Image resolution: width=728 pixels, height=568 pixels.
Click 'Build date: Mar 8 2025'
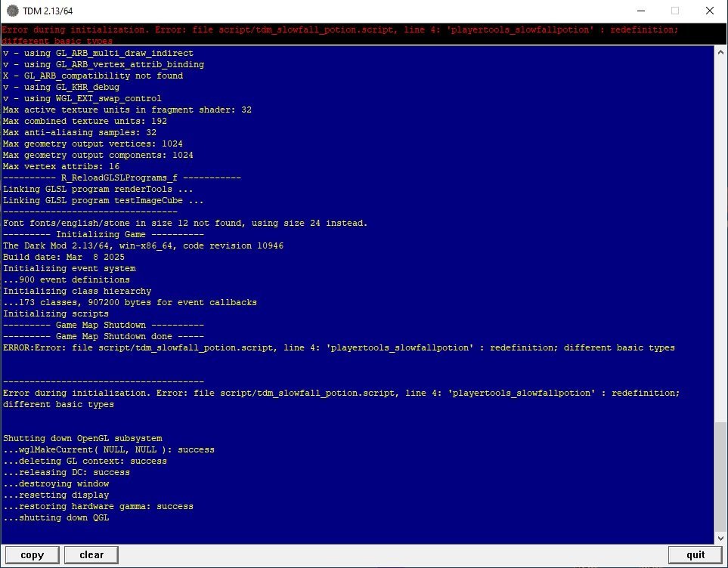point(64,257)
